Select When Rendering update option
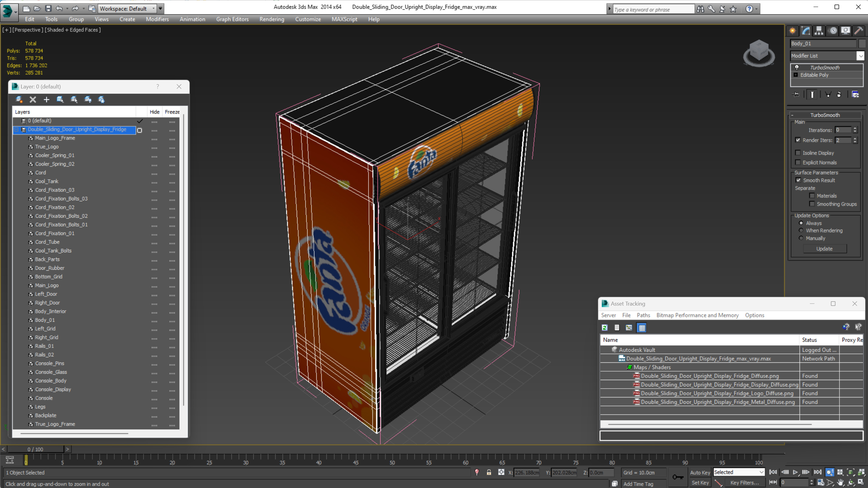Image resolution: width=868 pixels, height=488 pixels. [x=801, y=230]
